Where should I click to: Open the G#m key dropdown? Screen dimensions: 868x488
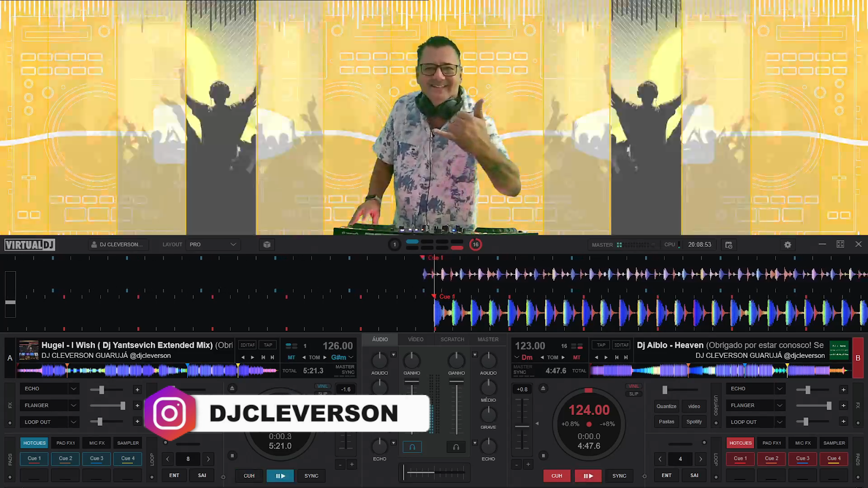[x=343, y=357]
